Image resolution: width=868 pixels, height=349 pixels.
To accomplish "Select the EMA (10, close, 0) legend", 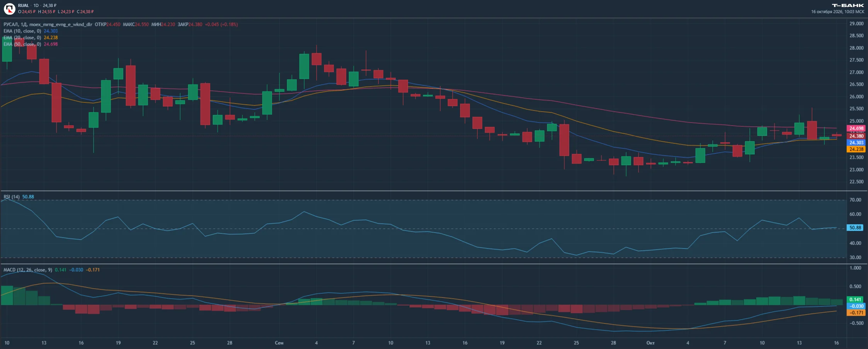I will pyautogui.click(x=22, y=31).
